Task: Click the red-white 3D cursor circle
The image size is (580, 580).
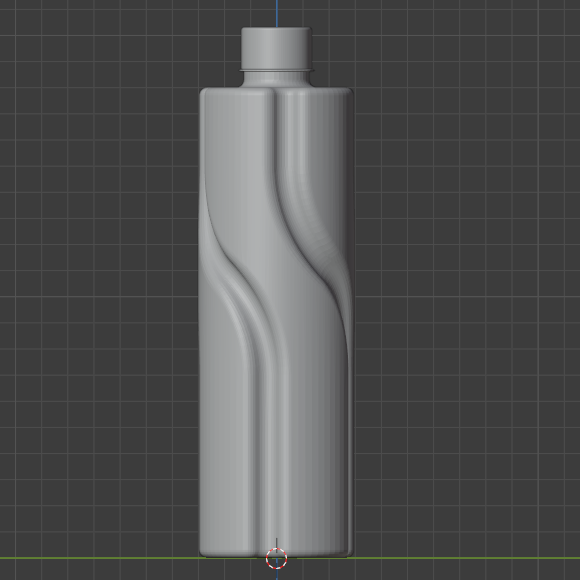Action: (x=277, y=558)
